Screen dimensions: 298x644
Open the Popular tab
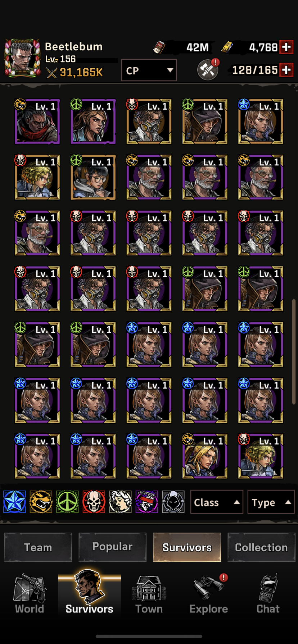tap(112, 547)
